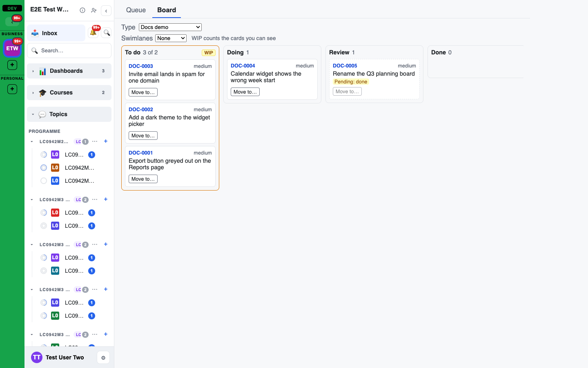Image resolution: width=588 pixels, height=368 pixels.
Task: Add a workspace under PERSONAL
Action: click(x=12, y=89)
